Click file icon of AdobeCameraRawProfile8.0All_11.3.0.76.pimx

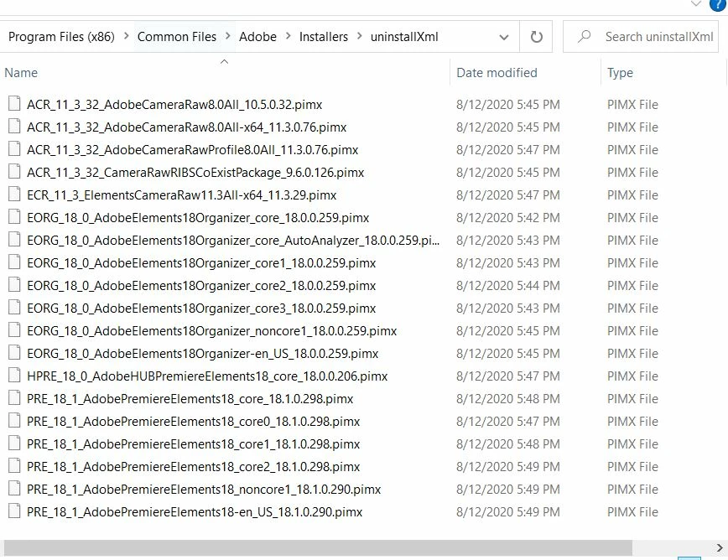pos(14,149)
